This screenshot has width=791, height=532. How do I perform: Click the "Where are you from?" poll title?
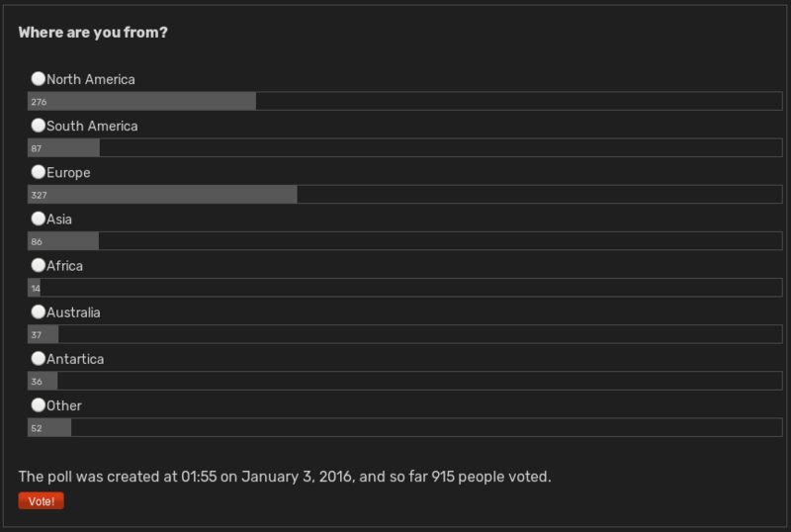click(93, 33)
